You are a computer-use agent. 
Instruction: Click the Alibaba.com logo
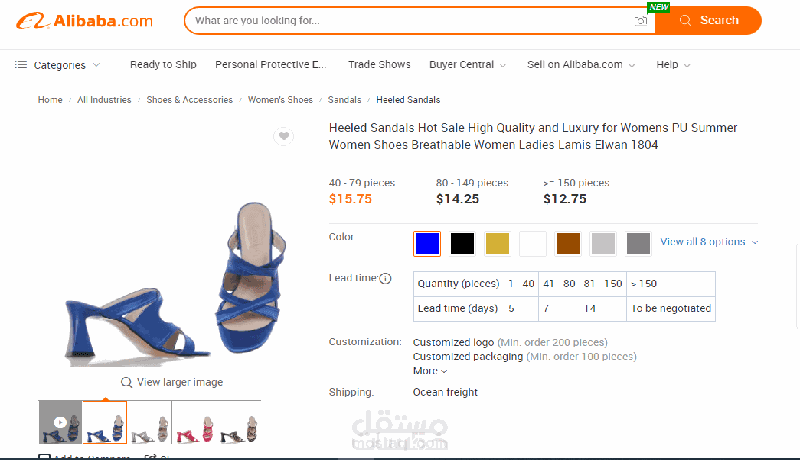pos(83,21)
